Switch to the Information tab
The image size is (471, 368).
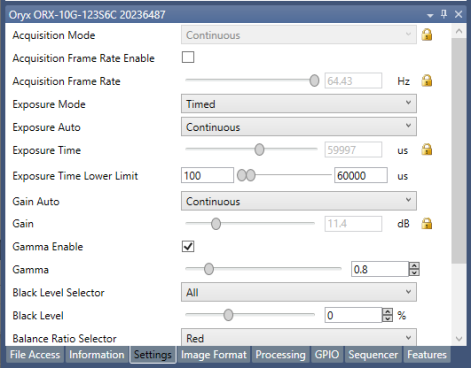[97, 355]
